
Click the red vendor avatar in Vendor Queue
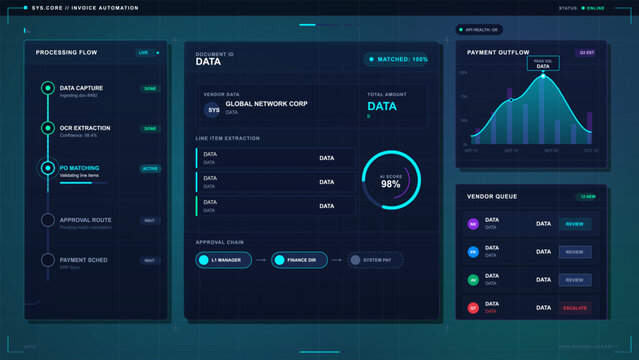click(x=473, y=308)
